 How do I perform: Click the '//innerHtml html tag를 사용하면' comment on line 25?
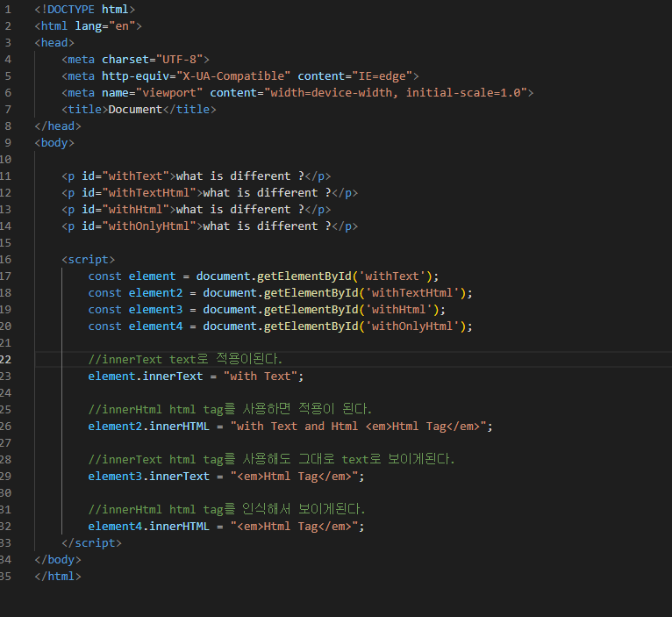(189, 410)
